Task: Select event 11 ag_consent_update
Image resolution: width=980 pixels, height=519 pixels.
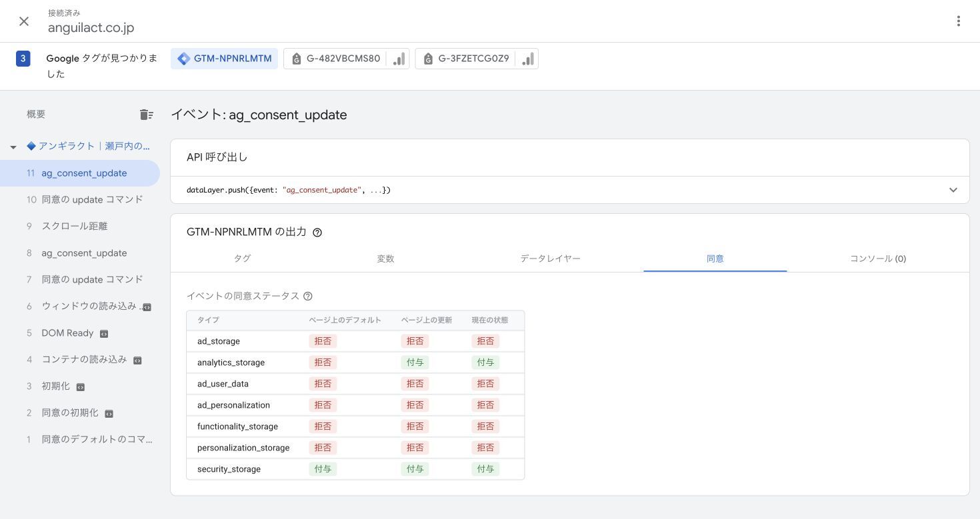Action: (80, 173)
